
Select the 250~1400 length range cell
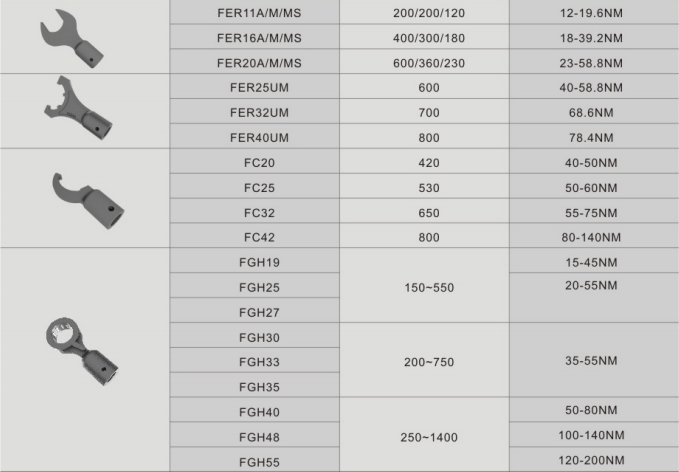point(423,436)
